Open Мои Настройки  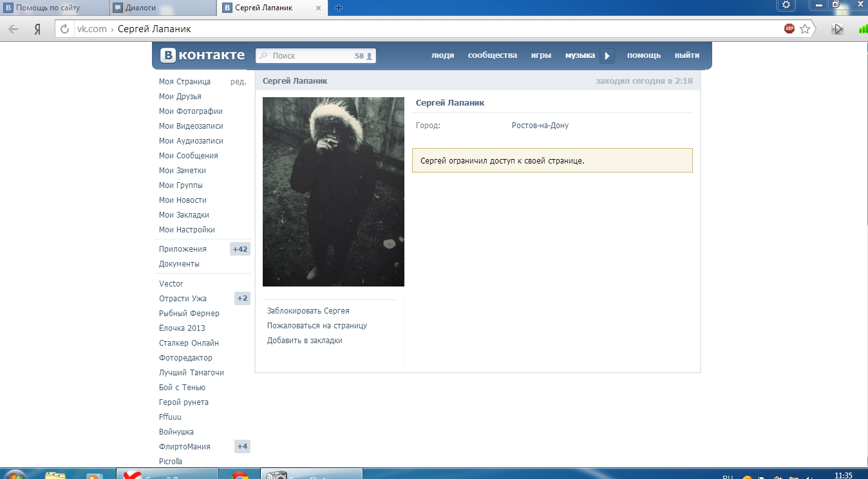(187, 230)
